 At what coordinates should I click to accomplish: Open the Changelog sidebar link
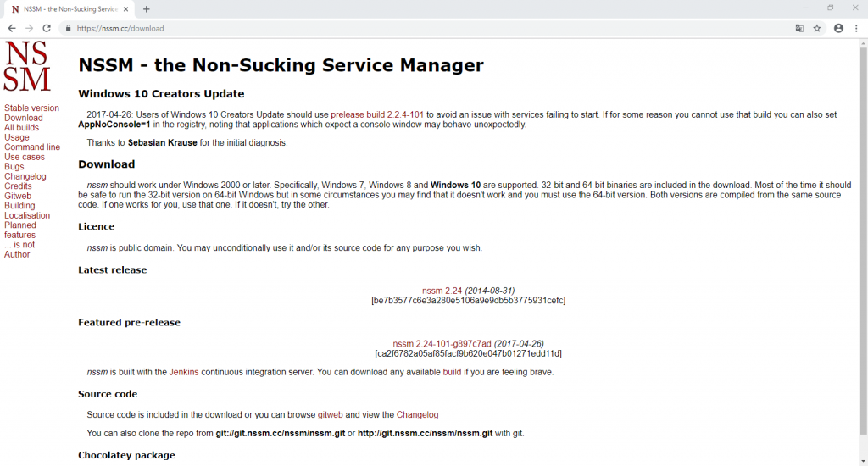[x=25, y=176]
